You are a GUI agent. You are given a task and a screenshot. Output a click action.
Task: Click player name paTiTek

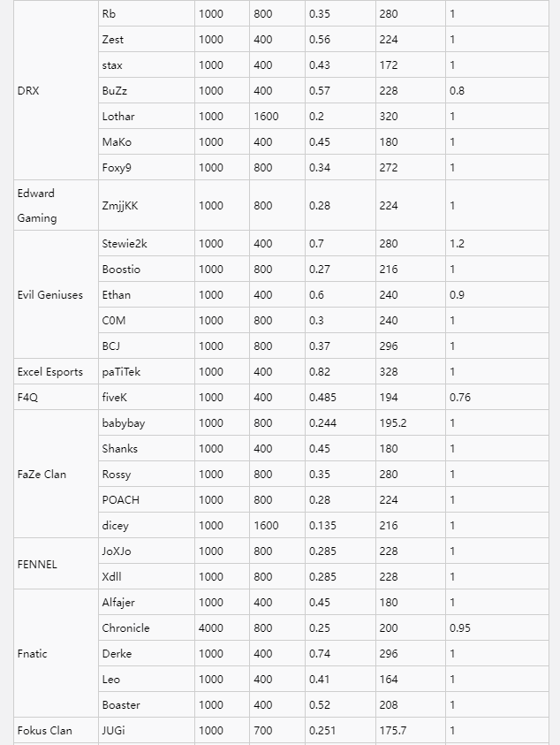coord(121,371)
